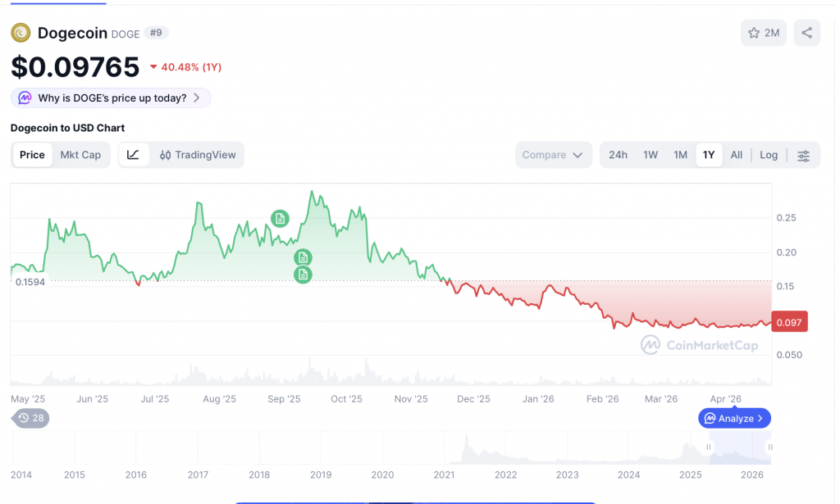Click the Dogecoin coin logo icon
This screenshot has width=840, height=504.
pyautogui.click(x=20, y=33)
